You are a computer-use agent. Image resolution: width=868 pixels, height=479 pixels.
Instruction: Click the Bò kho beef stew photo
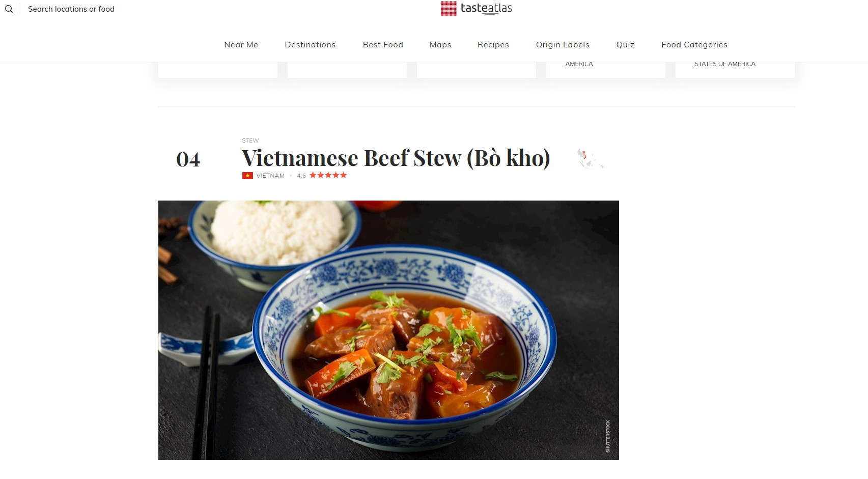pyautogui.click(x=388, y=330)
